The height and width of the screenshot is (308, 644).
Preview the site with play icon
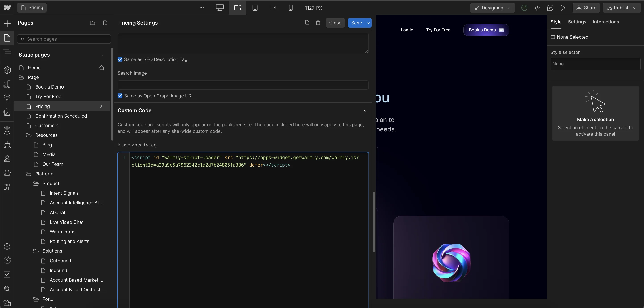(563, 8)
